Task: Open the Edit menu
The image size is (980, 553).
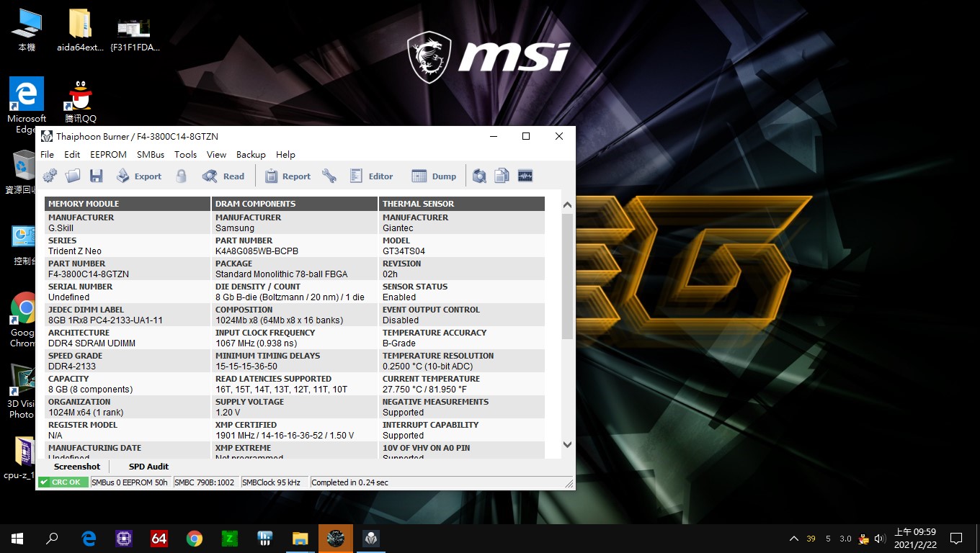Action: click(x=72, y=154)
